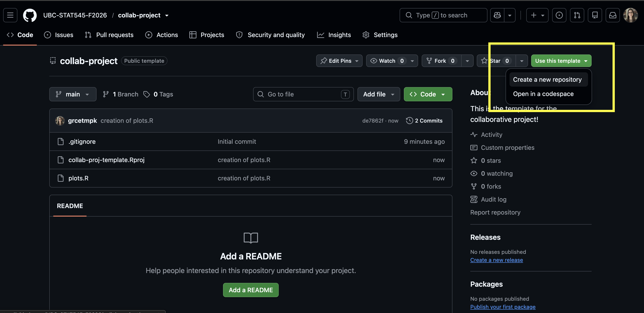Click the collab-proj-template.Rproj file icon
Screen dimensions: 644x313
pyautogui.click(x=60, y=160)
